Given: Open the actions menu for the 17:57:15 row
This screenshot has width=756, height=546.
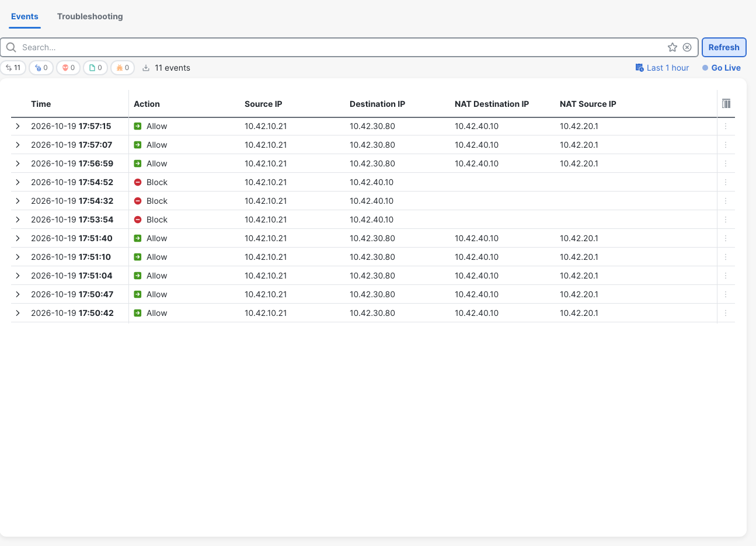Looking at the screenshot, I should point(726,126).
